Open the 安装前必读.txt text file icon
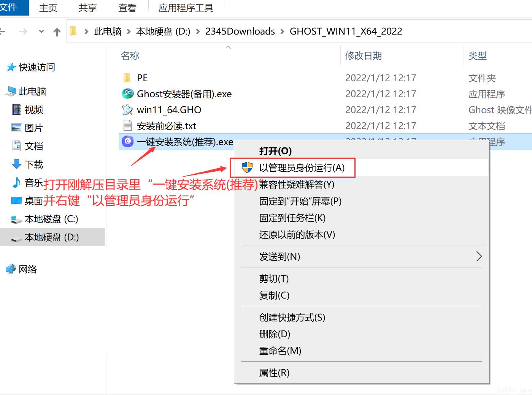532x395 pixels. [127, 125]
